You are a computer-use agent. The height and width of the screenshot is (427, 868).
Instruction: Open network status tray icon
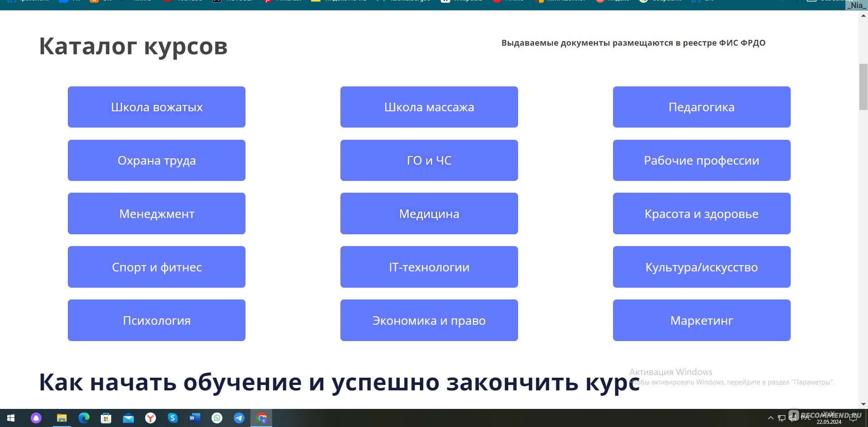(x=782, y=418)
